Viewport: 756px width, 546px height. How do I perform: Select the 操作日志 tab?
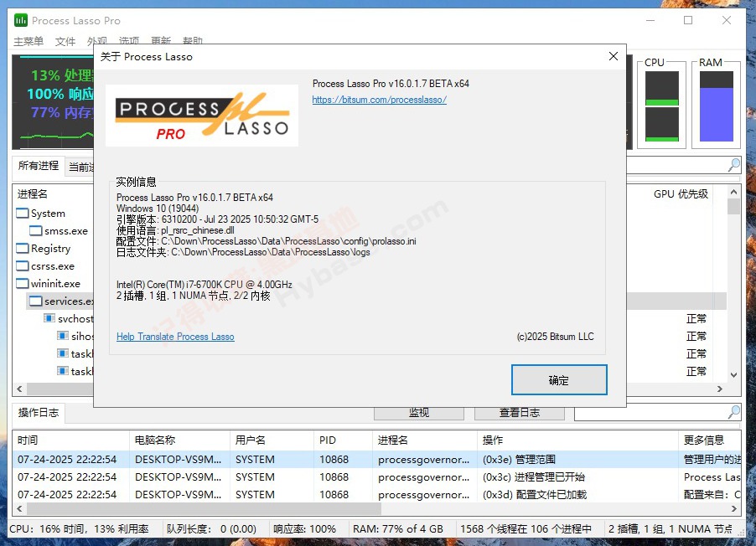[38, 413]
